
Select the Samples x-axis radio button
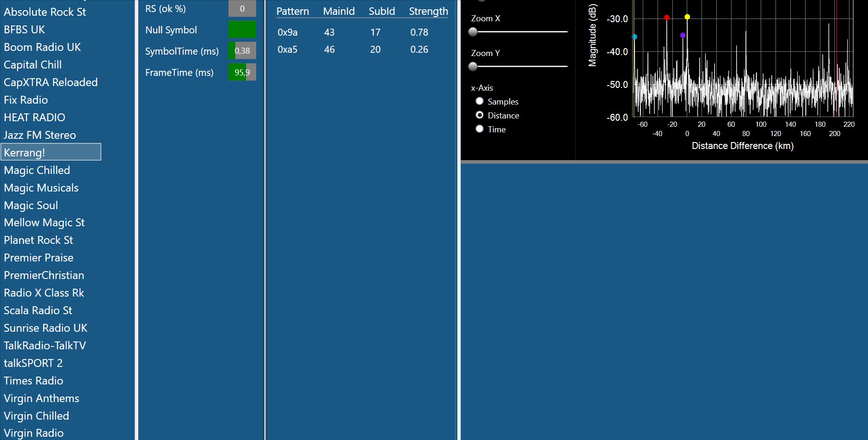tap(480, 101)
